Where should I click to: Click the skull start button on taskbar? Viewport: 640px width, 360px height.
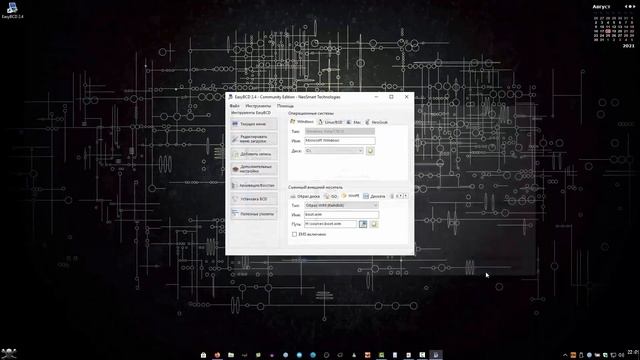pyautogui.click(x=9, y=353)
